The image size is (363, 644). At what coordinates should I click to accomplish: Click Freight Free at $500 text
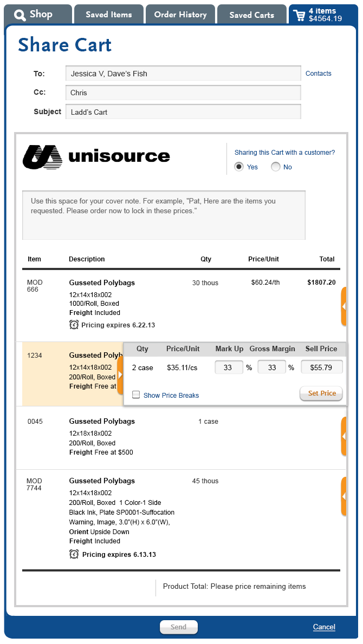point(101,452)
